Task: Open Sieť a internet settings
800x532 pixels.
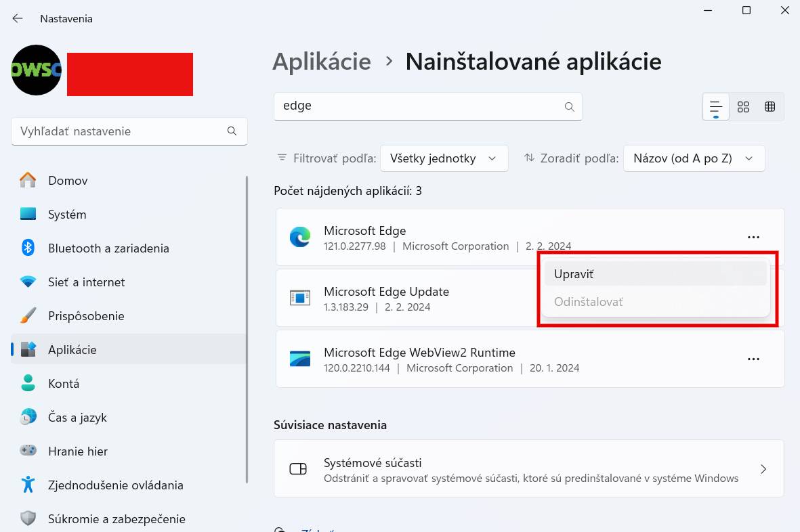Action: click(129, 282)
